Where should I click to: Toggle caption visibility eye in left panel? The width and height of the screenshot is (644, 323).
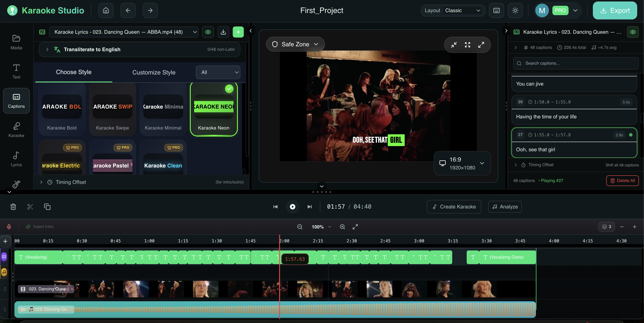[x=208, y=32]
